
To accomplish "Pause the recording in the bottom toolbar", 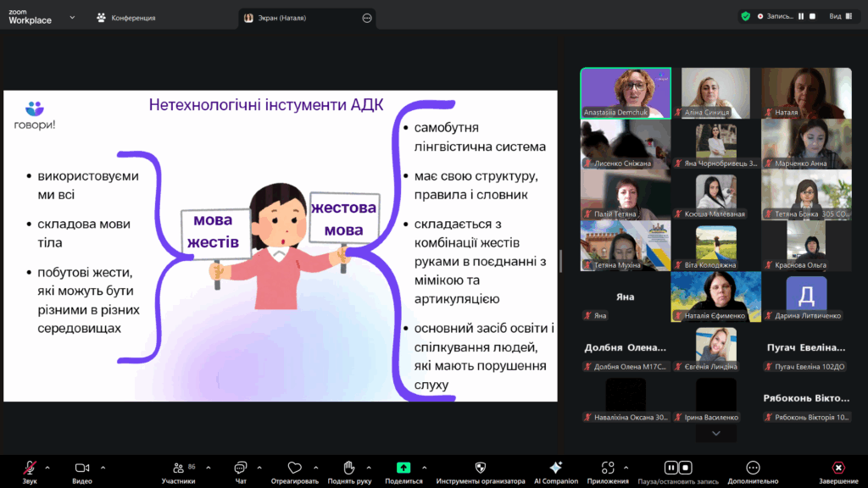I will click(670, 467).
